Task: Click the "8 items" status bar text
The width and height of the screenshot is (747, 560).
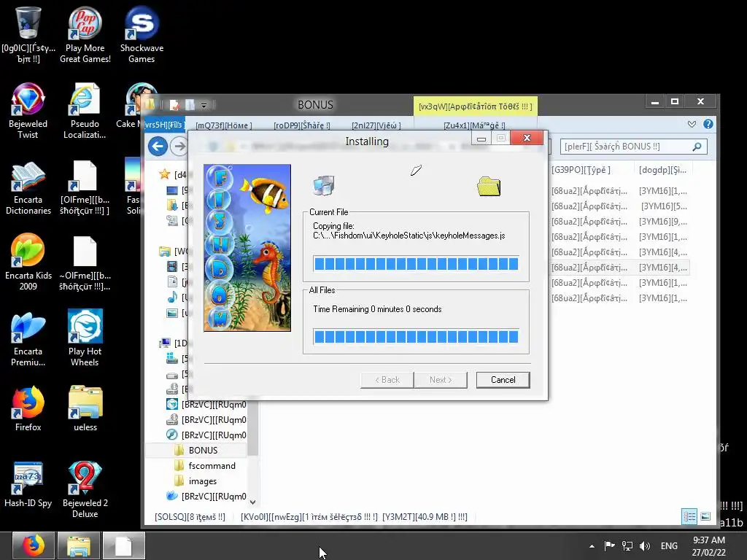Action: [x=190, y=517]
